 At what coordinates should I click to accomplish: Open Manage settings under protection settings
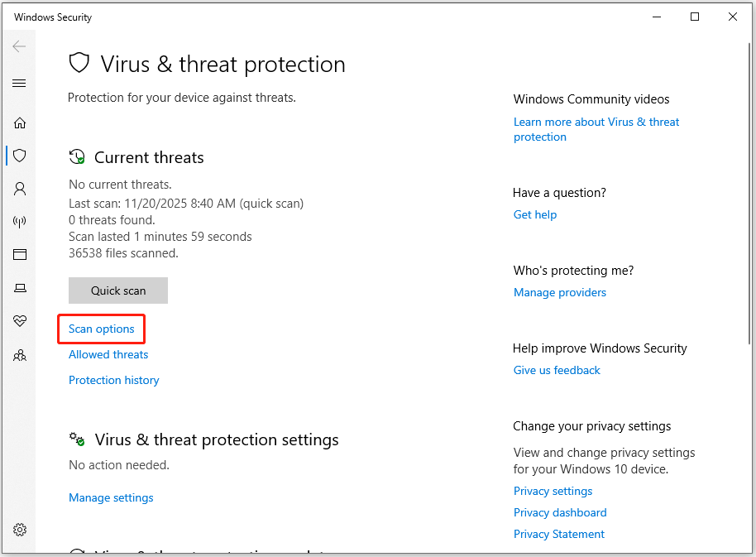pos(111,497)
